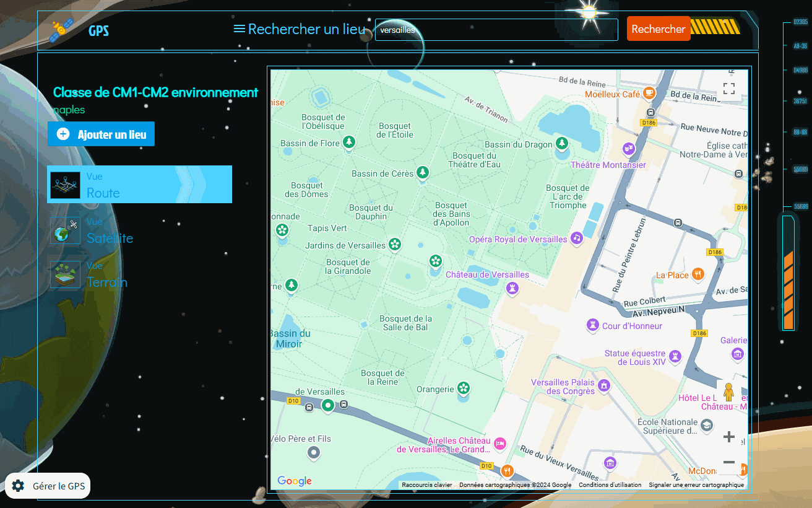
Task: Open the Opéra Royal de Versailles pin
Action: 577,238
